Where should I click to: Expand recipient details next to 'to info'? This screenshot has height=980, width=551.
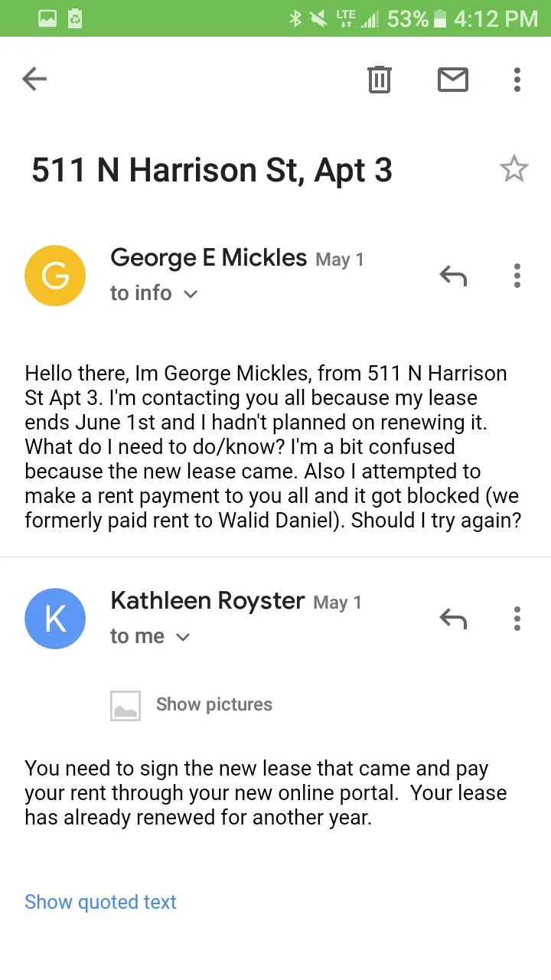coord(191,294)
